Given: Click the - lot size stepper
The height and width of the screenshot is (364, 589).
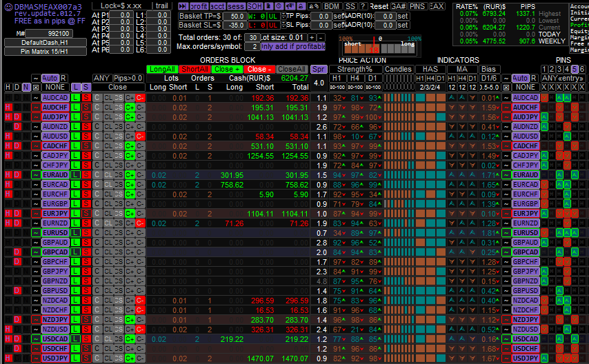Looking at the screenshot, I should [x=321, y=37].
